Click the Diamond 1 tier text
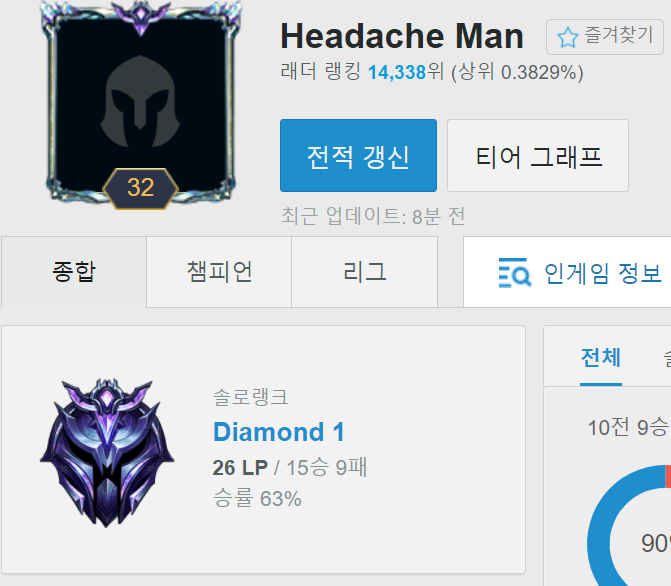Viewport: 671px width, 586px height. pyautogui.click(x=279, y=432)
